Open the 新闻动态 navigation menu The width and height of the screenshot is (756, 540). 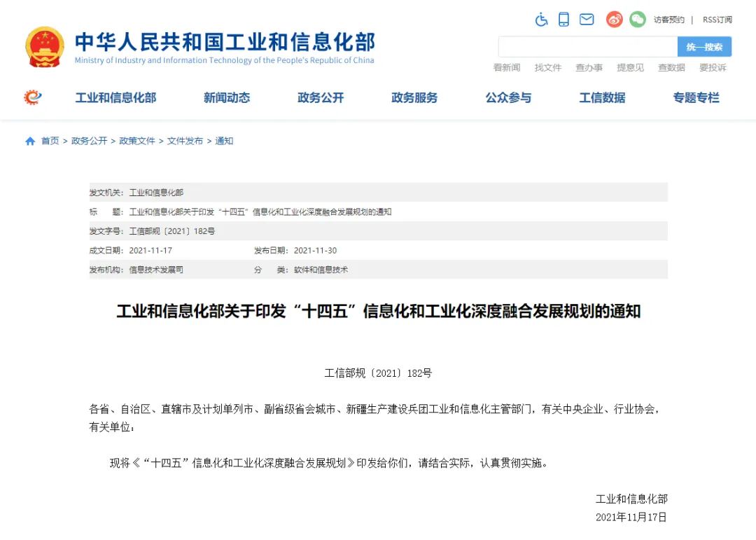click(227, 97)
